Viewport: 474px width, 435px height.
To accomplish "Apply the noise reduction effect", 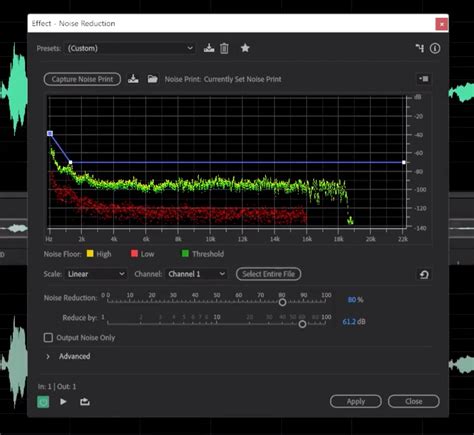I will (356, 401).
